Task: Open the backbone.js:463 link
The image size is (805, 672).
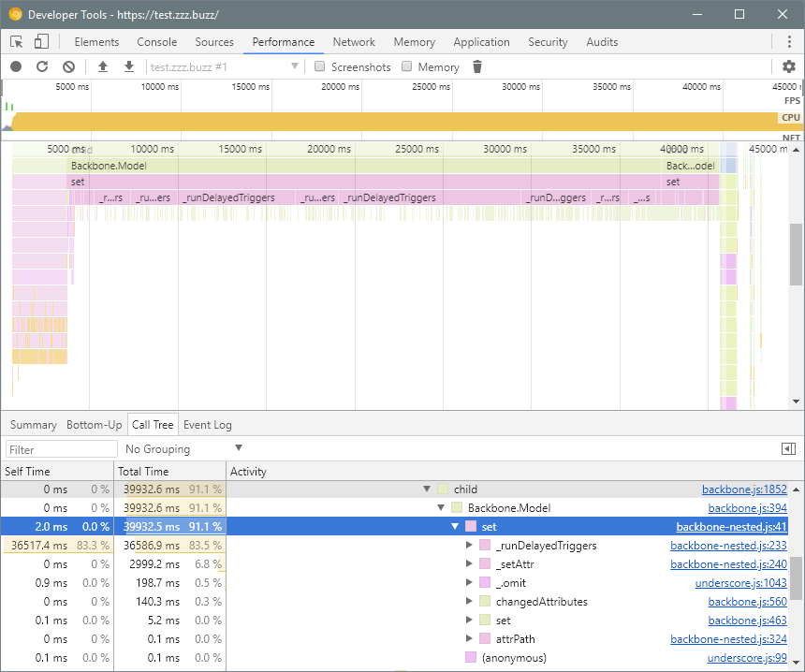Action: 747,621
